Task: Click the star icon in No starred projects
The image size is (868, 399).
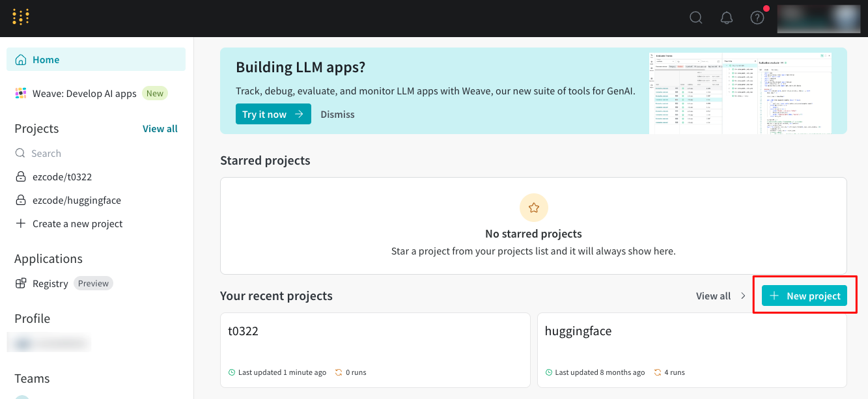Action: [534, 208]
